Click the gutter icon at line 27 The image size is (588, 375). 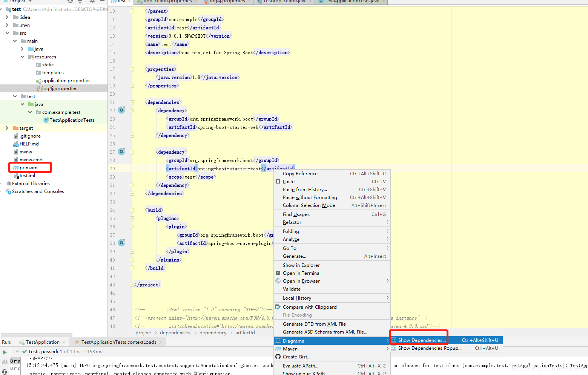121,152
